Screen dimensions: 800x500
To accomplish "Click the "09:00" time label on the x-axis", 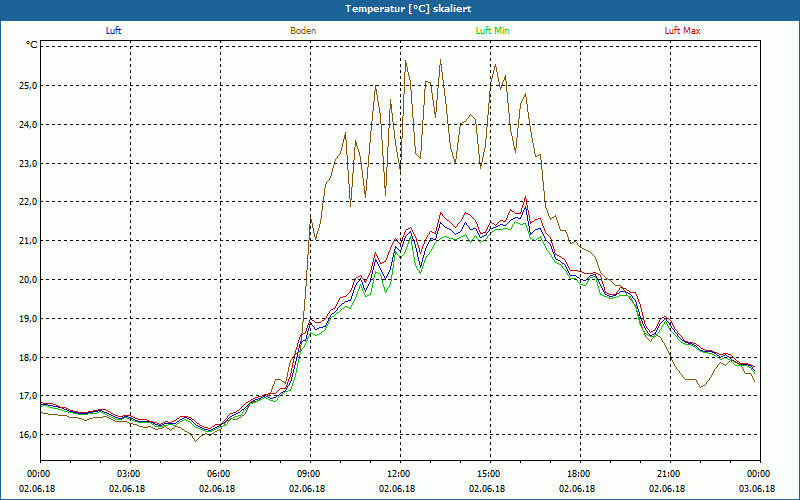I will click(310, 474).
